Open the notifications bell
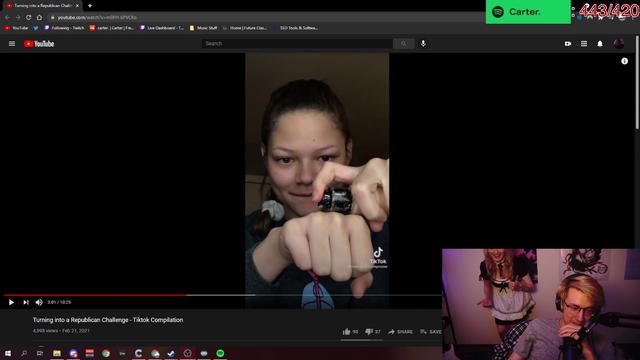The width and height of the screenshot is (640, 360). [x=600, y=44]
